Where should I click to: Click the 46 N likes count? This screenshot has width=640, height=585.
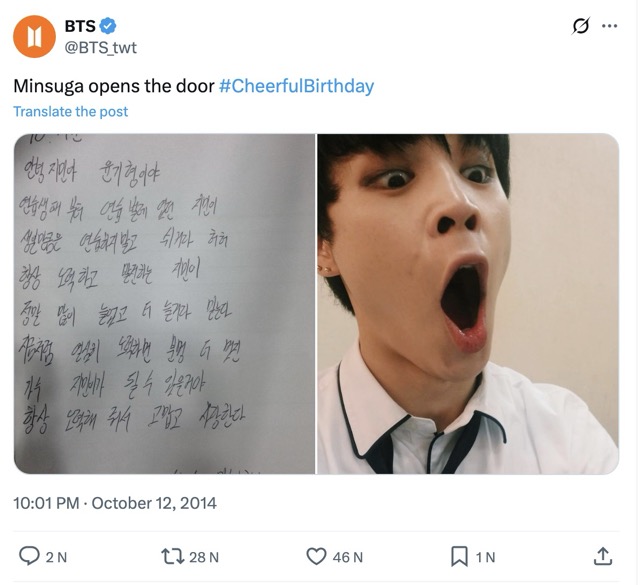pos(348,557)
